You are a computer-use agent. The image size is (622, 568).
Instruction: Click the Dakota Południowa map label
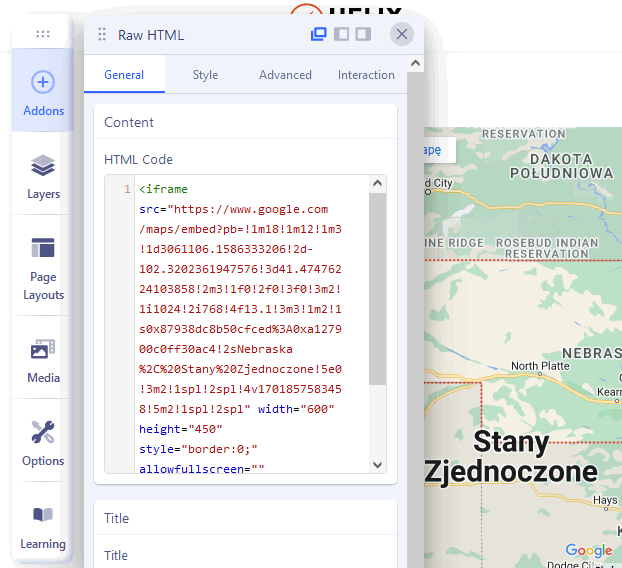(561, 166)
